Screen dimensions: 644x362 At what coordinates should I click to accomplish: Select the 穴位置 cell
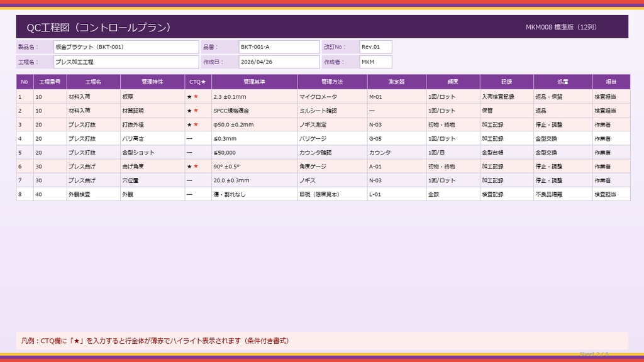pyautogui.click(x=152, y=180)
